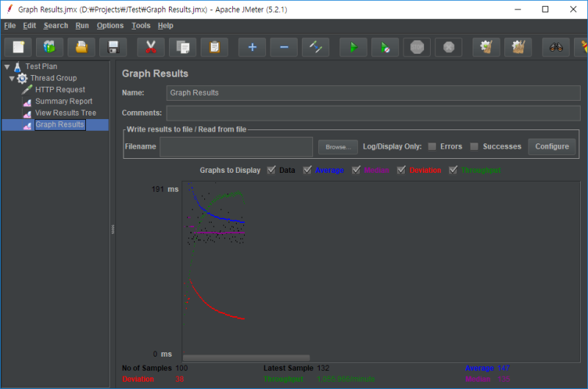Toggle the Errors log/display checkbox
Screen dimensions: 588x389
(x=432, y=146)
